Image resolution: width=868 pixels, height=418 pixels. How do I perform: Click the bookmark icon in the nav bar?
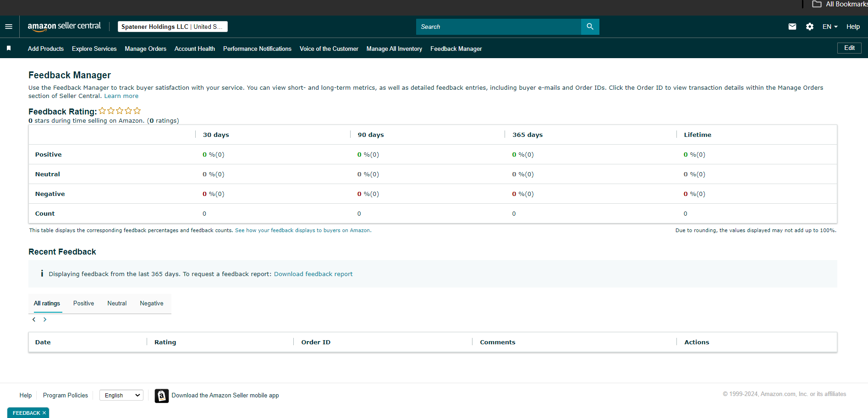coord(9,48)
